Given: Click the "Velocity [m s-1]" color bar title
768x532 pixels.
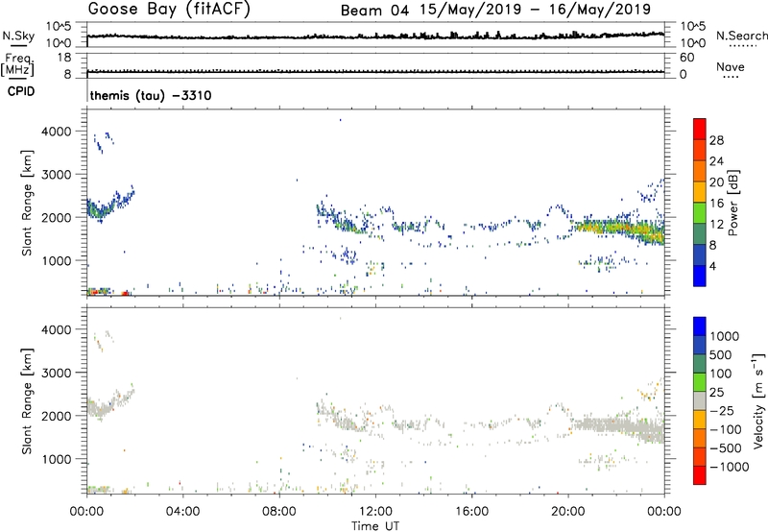Looking at the screenshot, I should (x=758, y=400).
